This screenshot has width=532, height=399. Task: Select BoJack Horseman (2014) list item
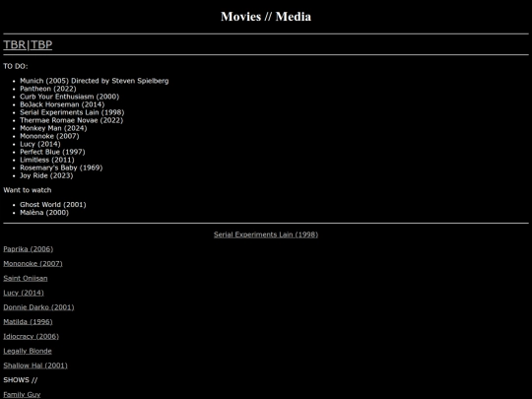[x=62, y=104]
